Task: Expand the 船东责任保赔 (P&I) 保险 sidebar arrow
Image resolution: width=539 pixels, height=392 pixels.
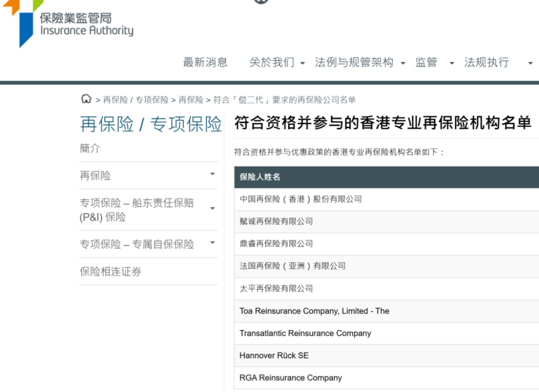Action: click(212, 208)
